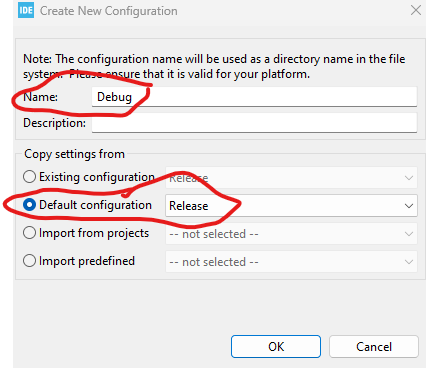Click the chevron arrow of the active Release dropdown
Screen dimensions: 426x368
[409, 206]
